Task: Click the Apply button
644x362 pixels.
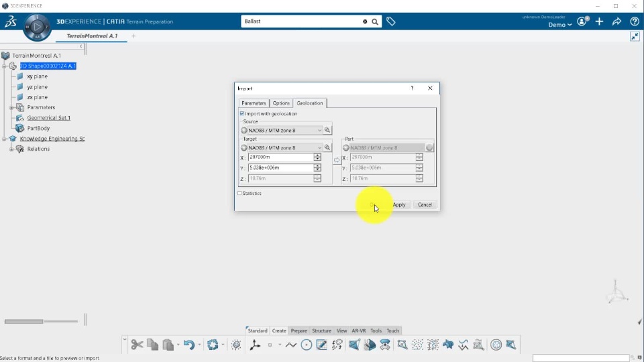Action: point(399,204)
